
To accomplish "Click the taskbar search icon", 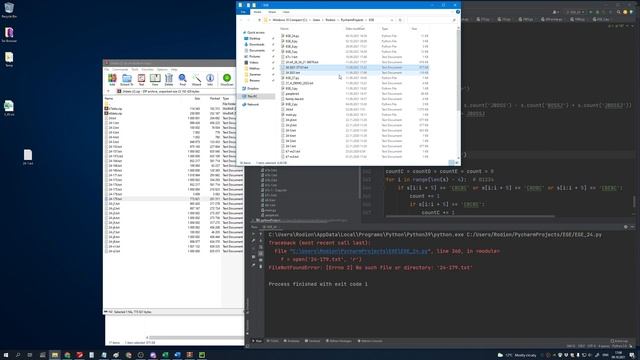I will tap(18, 355).
